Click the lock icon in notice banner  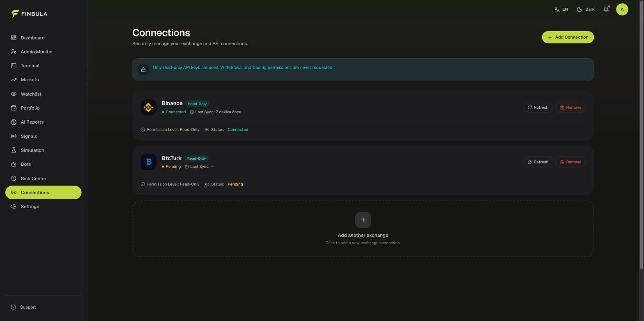(143, 69)
